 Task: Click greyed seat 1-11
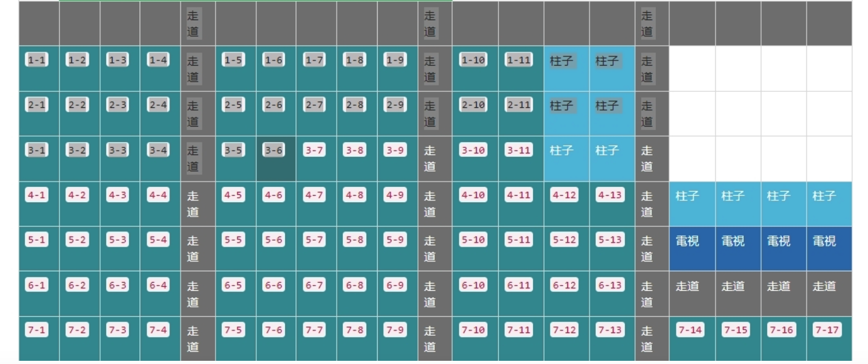click(x=519, y=60)
